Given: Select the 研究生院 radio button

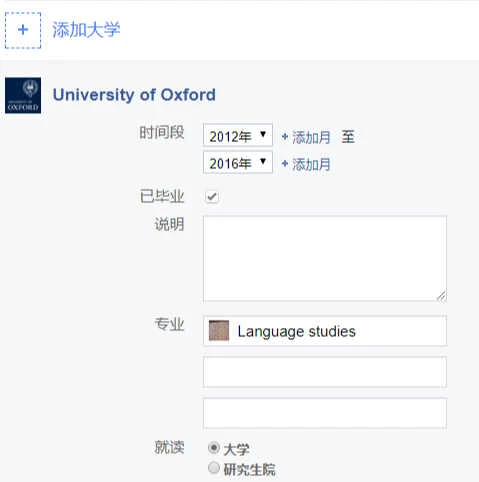Looking at the screenshot, I should pyautogui.click(x=214, y=468).
